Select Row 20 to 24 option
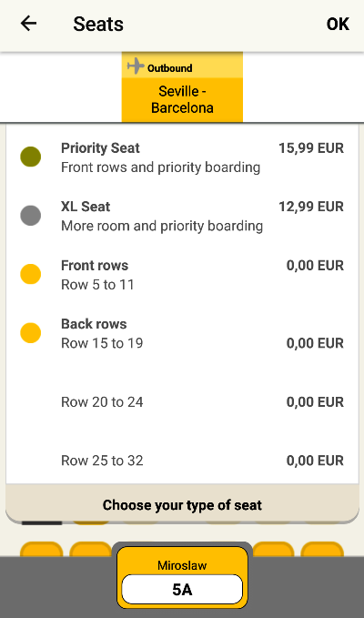The height and width of the screenshot is (618, 364). tap(182, 402)
